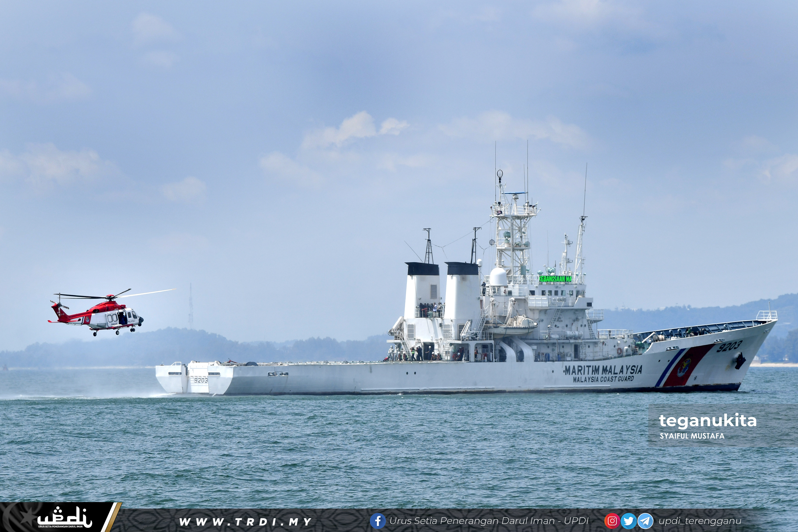The height and width of the screenshot is (532, 798).
Task: Click the 9203 number on ship bow
Action: pyautogui.click(x=729, y=346)
